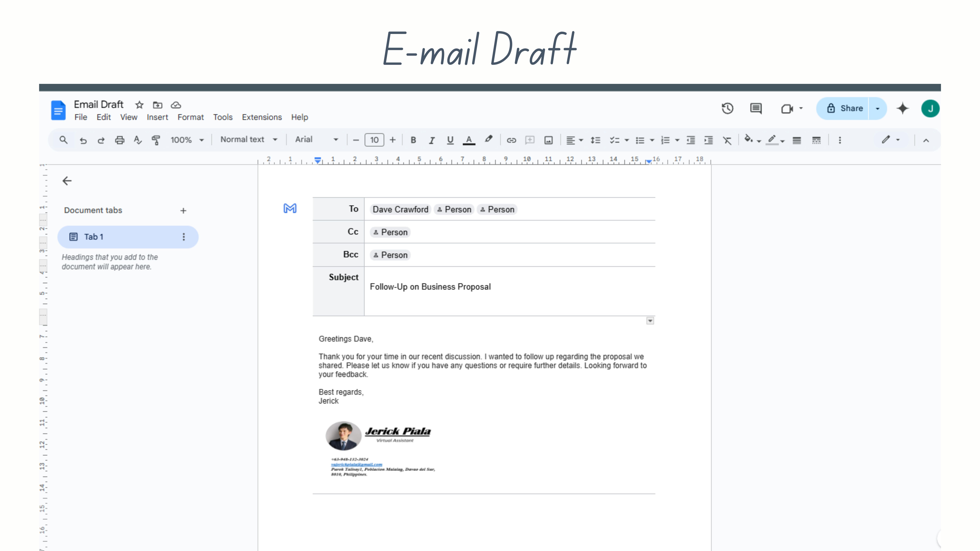Click the clear formatting icon
Screen dimensions: 980x551
pyautogui.click(x=727, y=140)
